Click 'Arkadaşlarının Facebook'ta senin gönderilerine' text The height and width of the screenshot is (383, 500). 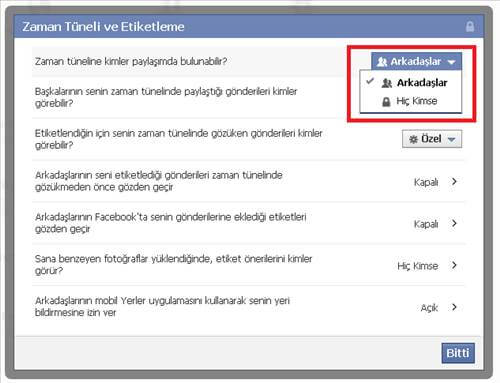click(170, 223)
